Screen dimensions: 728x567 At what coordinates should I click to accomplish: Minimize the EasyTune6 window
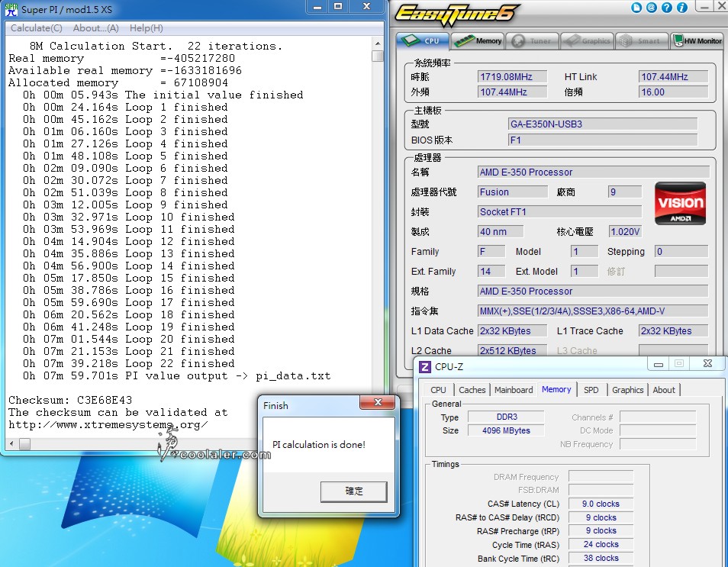pyautogui.click(x=705, y=7)
